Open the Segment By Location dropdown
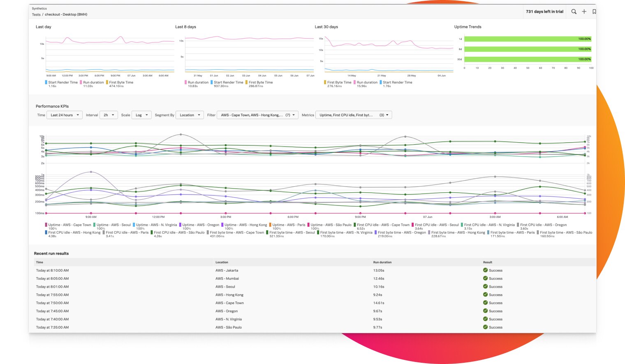The height and width of the screenshot is (364, 625). point(190,115)
